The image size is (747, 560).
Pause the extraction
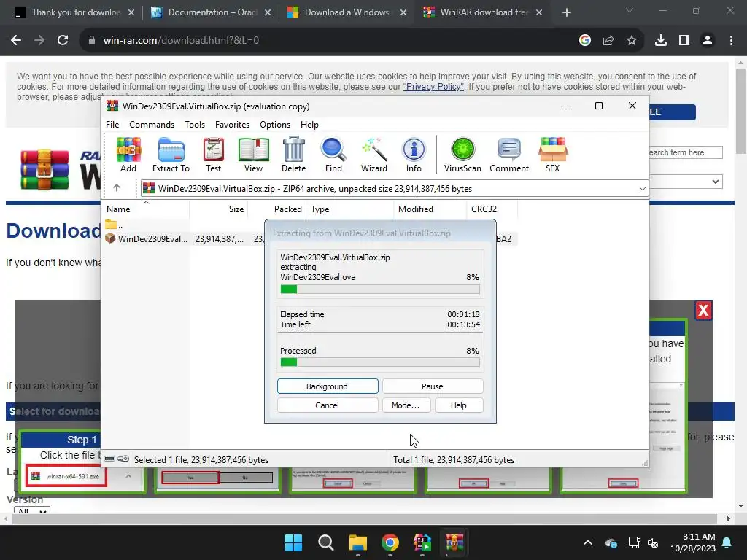coord(433,386)
